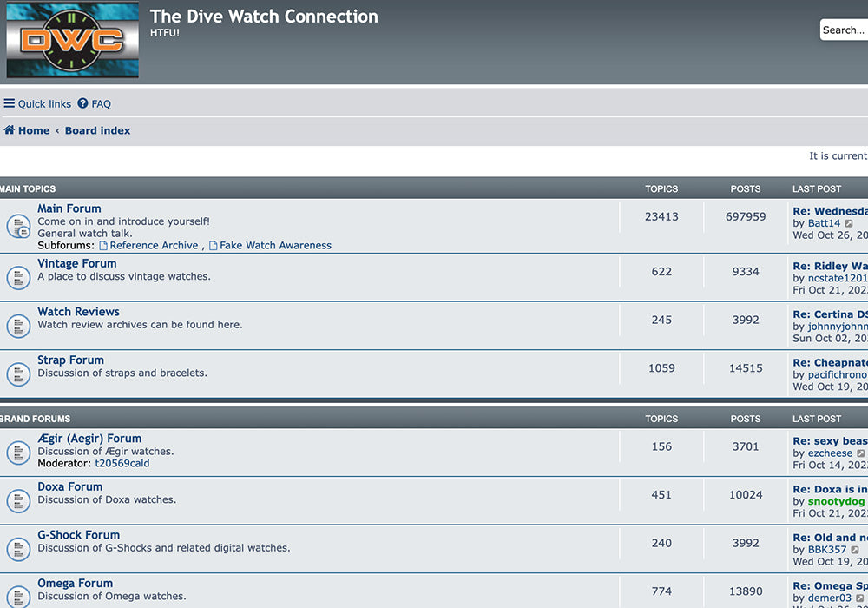This screenshot has height=608, width=868.
Task: Select Main Forum posts count 697959
Action: pos(746,216)
